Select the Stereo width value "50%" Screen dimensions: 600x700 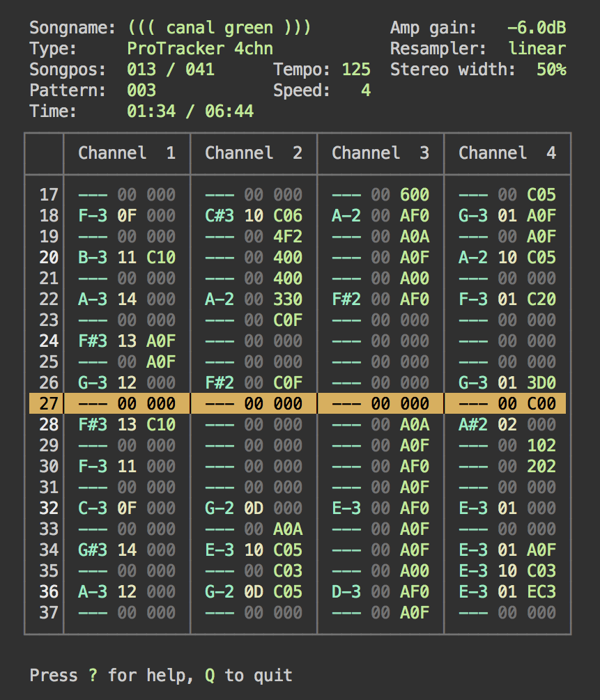551,70
